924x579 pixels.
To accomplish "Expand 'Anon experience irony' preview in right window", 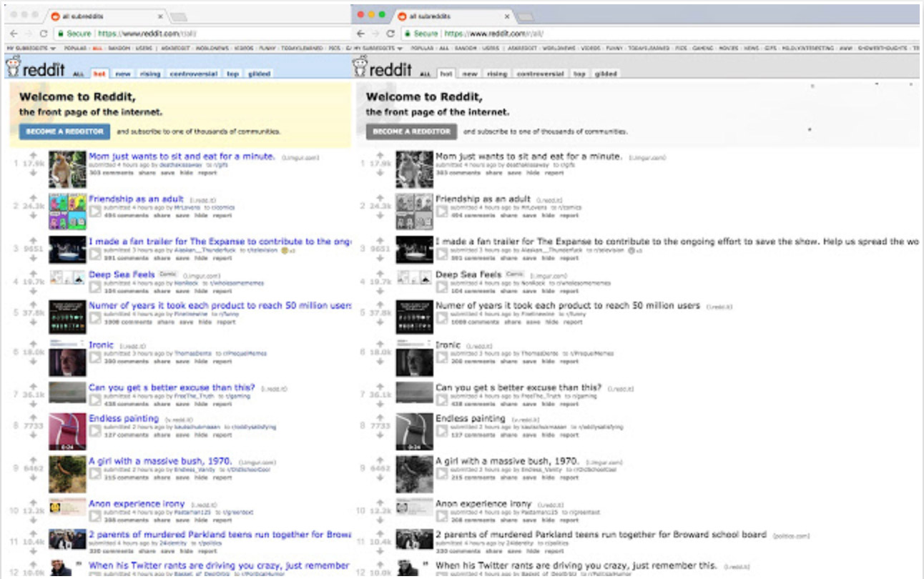I will (442, 516).
